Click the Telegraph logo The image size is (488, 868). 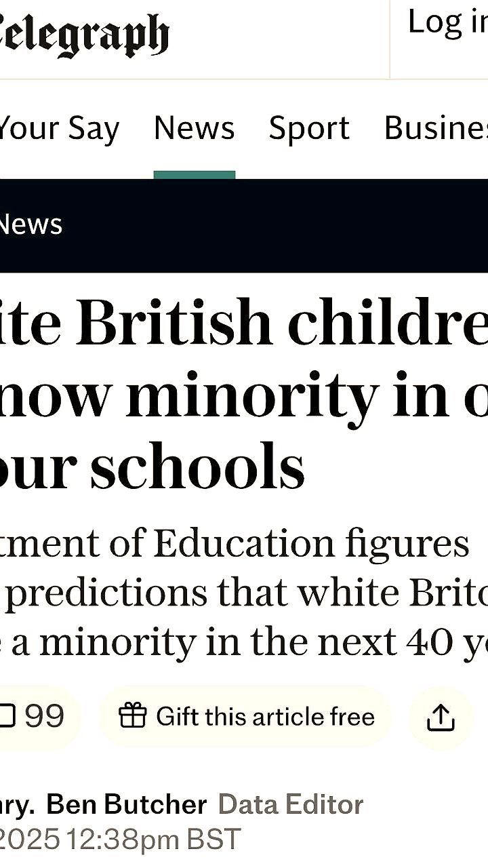coord(84,36)
